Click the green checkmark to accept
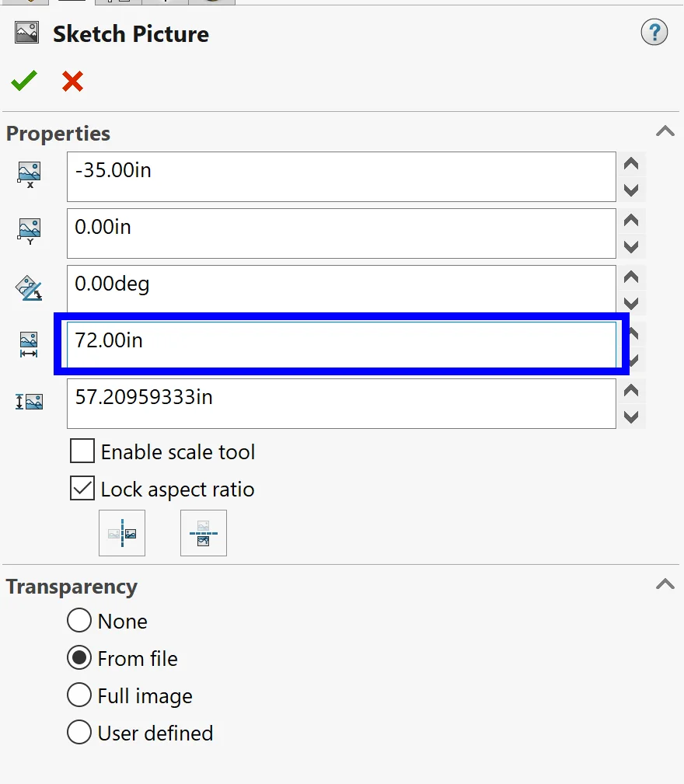The width and height of the screenshot is (684, 784). coord(24,81)
